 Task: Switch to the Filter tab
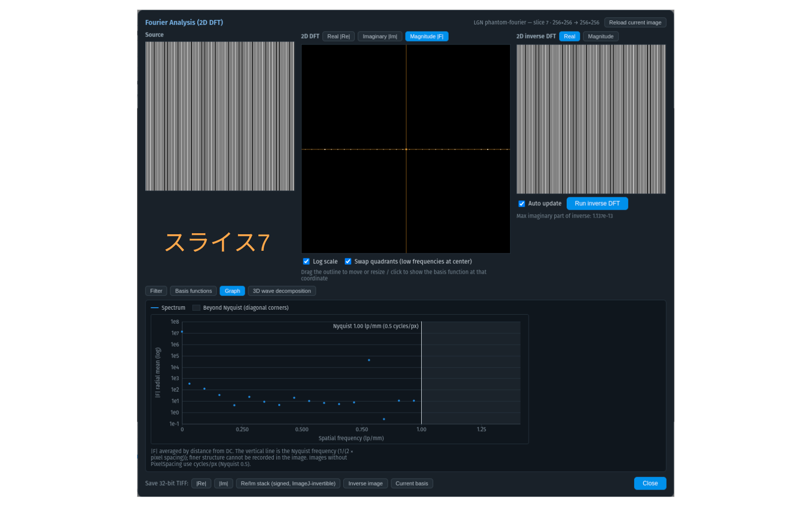156,291
